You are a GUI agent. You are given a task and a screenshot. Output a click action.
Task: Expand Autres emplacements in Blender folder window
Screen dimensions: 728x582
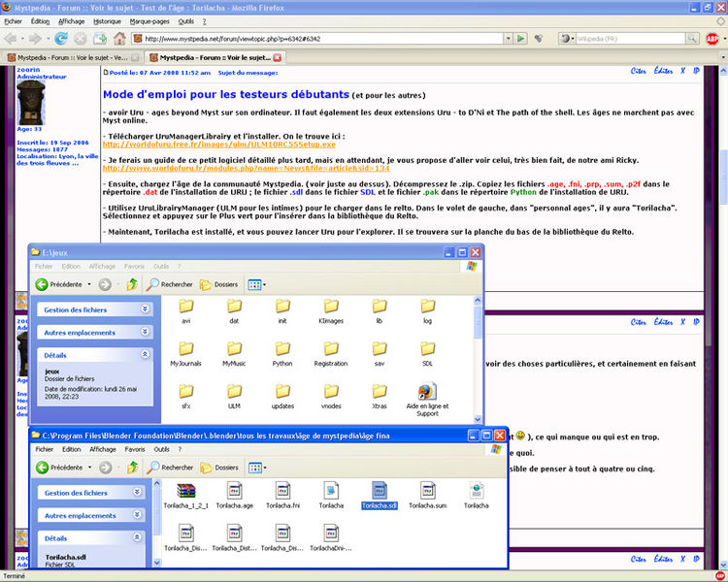pyautogui.click(x=137, y=515)
